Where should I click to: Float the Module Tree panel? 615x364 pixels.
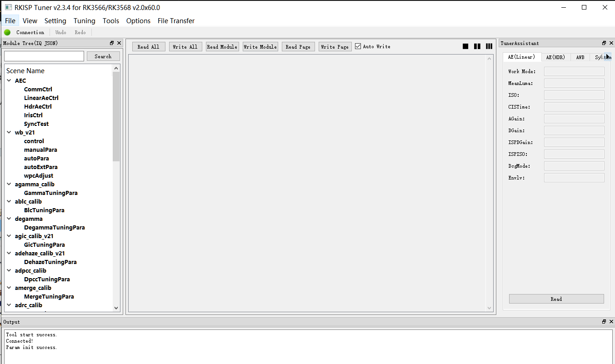coord(112,43)
